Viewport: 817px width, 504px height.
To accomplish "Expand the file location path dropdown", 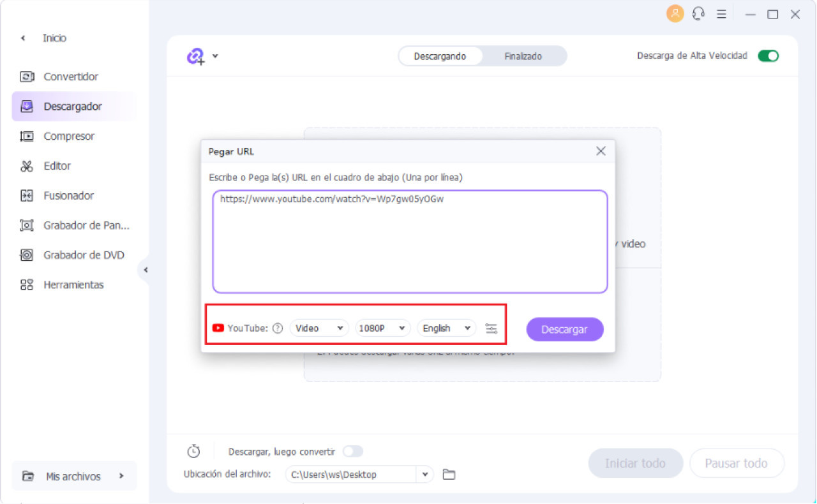I will [425, 475].
